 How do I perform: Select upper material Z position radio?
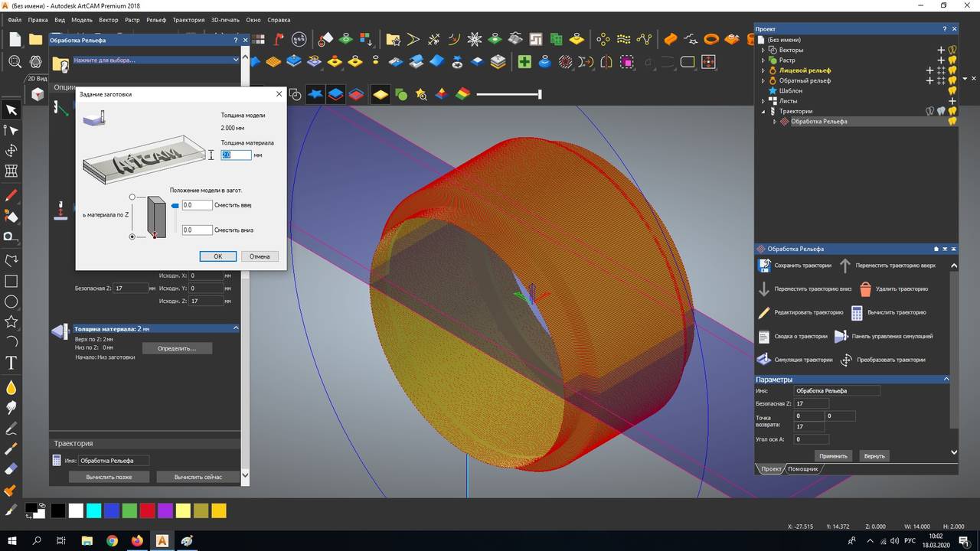tap(132, 197)
